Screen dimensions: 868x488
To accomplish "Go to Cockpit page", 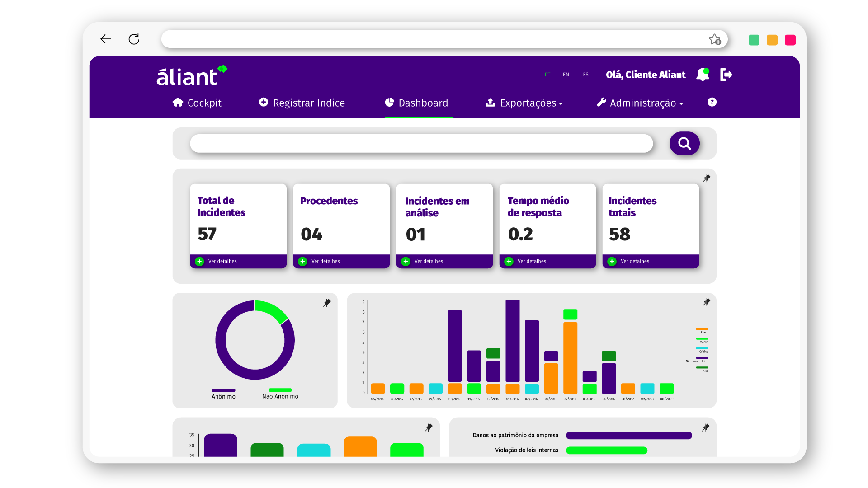I will 197,103.
